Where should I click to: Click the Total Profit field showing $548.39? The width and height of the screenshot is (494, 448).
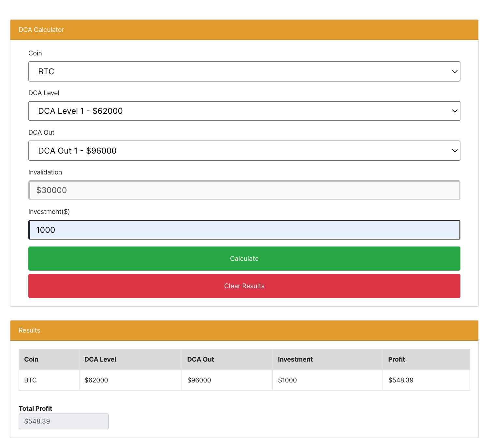pos(64,421)
